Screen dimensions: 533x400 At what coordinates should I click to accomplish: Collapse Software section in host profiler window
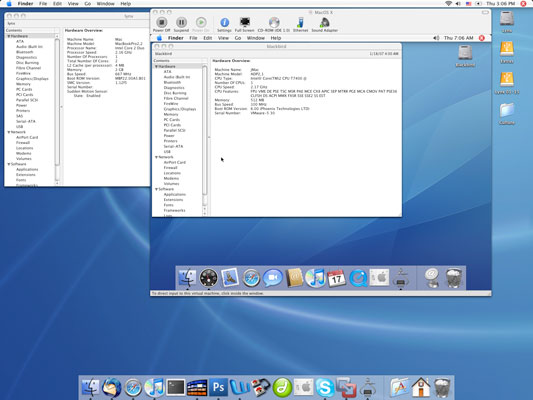(9, 164)
